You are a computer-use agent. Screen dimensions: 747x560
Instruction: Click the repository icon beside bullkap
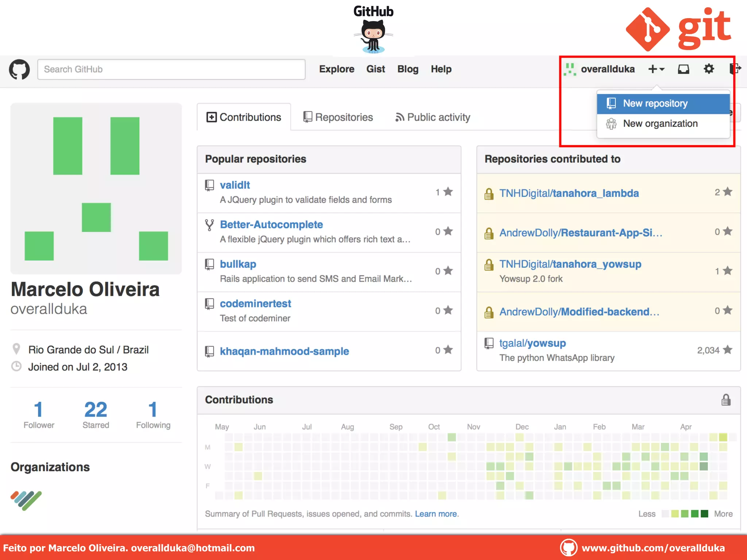tap(209, 264)
